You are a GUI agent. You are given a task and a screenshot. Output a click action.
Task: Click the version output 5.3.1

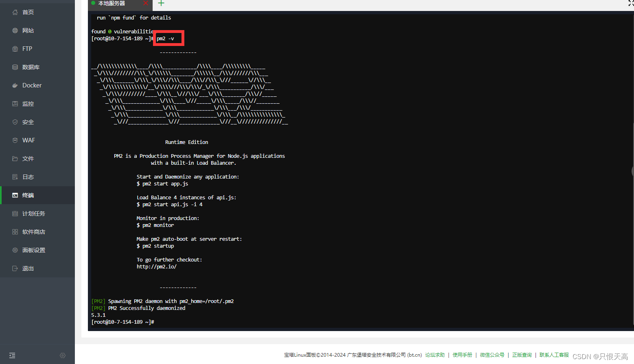coord(98,315)
